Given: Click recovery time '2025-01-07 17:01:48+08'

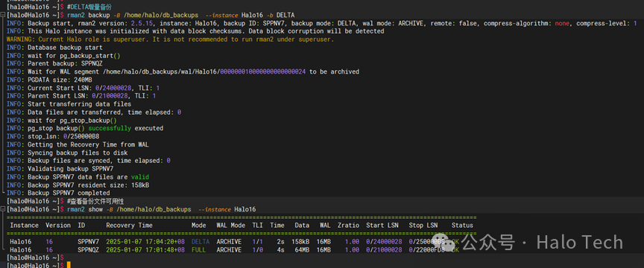Looking at the screenshot, I should tap(145, 249).
